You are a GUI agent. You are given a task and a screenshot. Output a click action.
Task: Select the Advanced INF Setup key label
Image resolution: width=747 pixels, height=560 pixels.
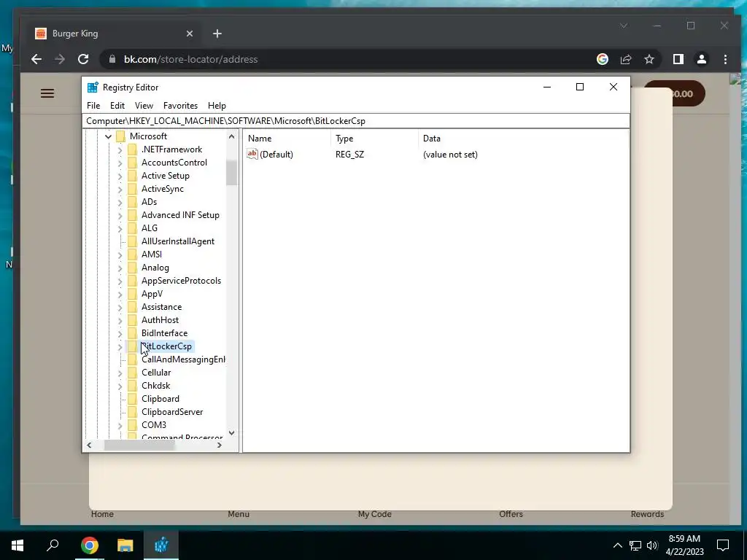[181, 215]
